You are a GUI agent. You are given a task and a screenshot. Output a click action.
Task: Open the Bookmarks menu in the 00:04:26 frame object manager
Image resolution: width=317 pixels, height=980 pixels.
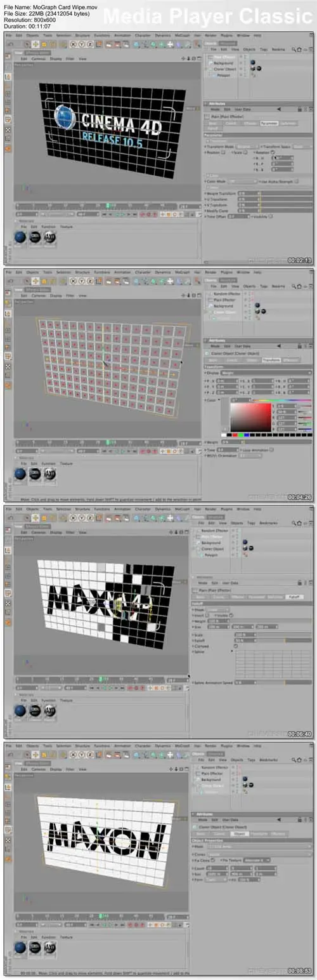pos(278,286)
